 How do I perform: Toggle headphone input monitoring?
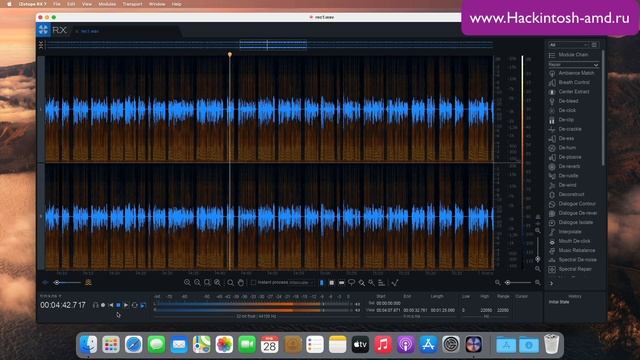[96, 305]
